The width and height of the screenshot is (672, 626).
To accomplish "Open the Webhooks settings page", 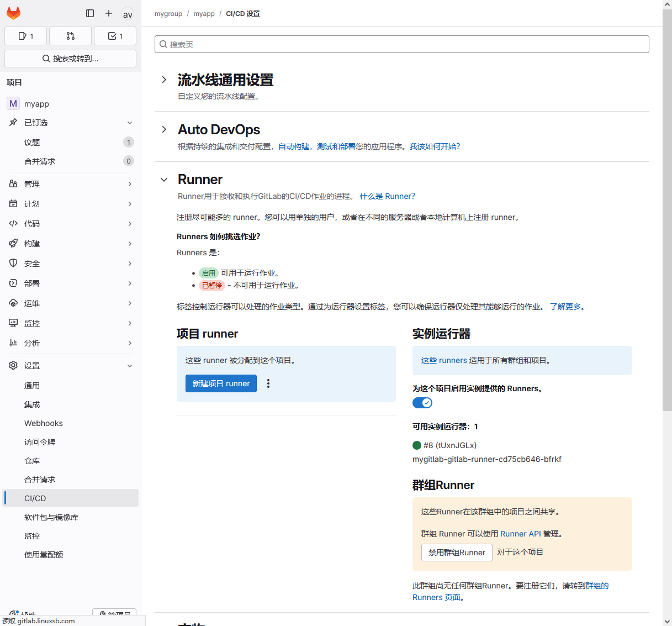I will [x=44, y=423].
